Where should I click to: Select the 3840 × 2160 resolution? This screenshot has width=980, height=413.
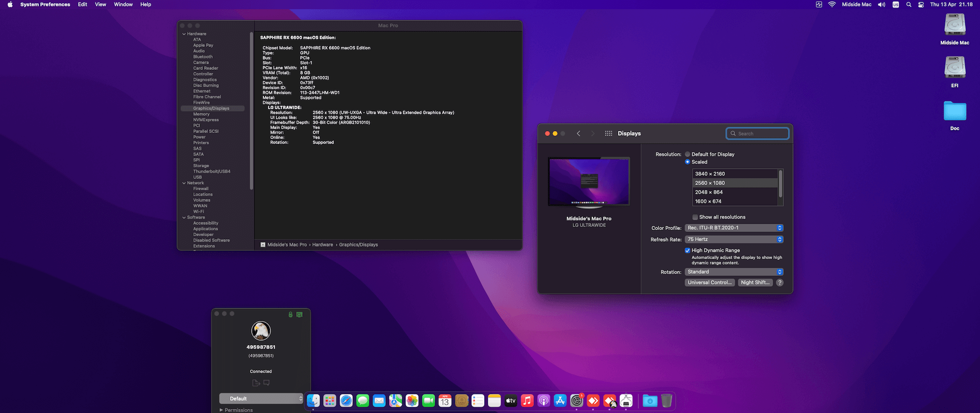pyautogui.click(x=735, y=174)
